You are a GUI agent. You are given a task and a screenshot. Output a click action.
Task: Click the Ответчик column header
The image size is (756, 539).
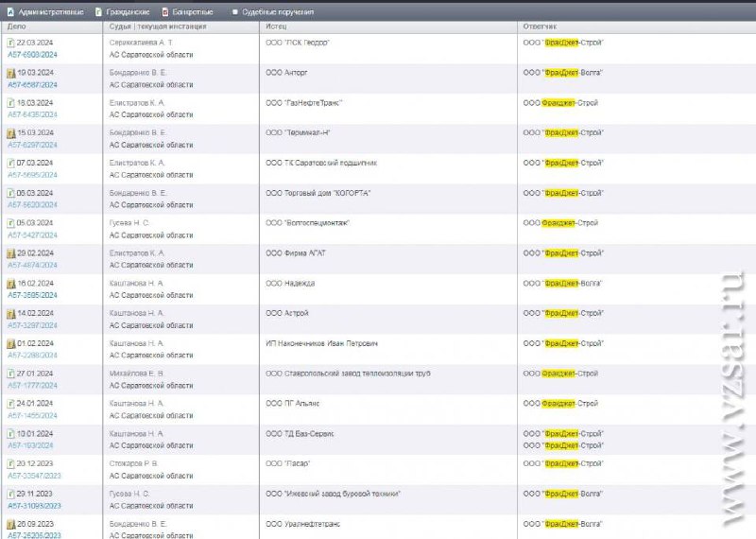point(540,26)
